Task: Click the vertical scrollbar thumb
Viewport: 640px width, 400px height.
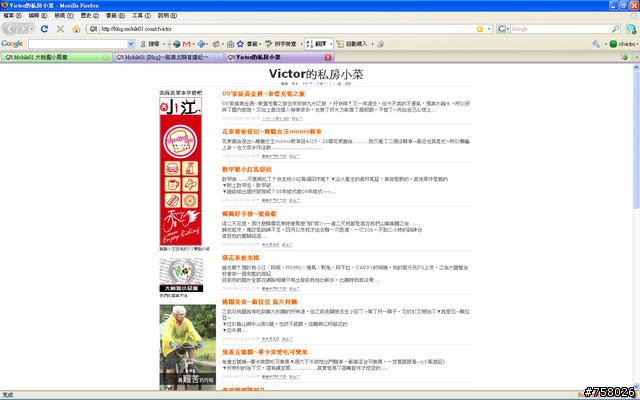Action: pyautogui.click(x=636, y=141)
